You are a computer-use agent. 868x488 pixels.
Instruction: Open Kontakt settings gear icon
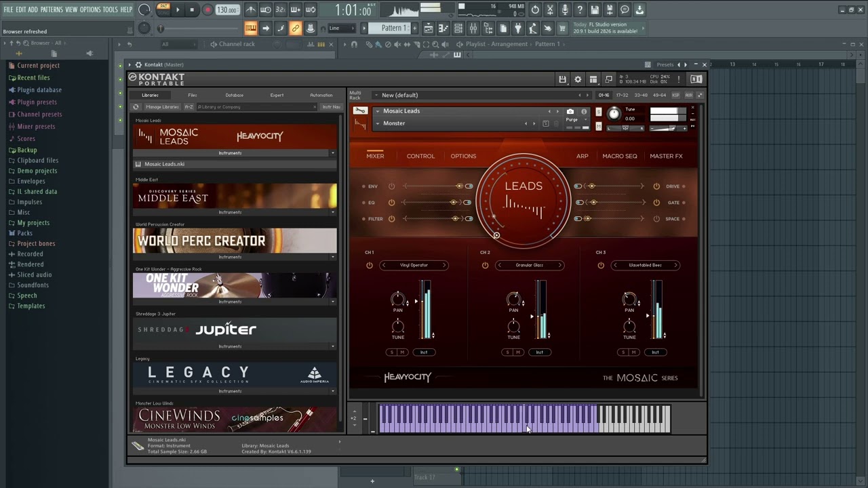pyautogui.click(x=578, y=79)
